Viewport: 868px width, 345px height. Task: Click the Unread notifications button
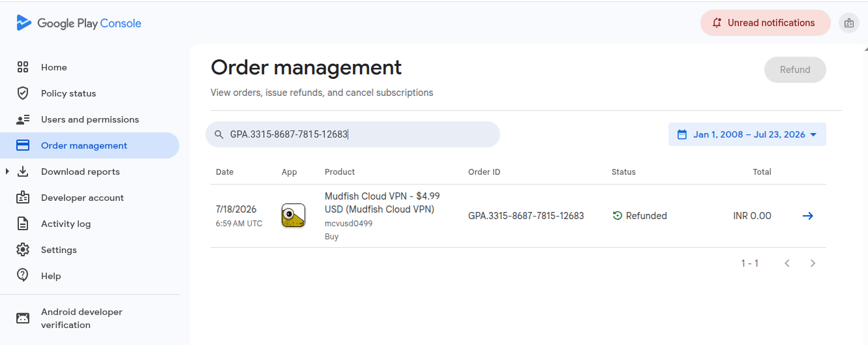coord(765,23)
